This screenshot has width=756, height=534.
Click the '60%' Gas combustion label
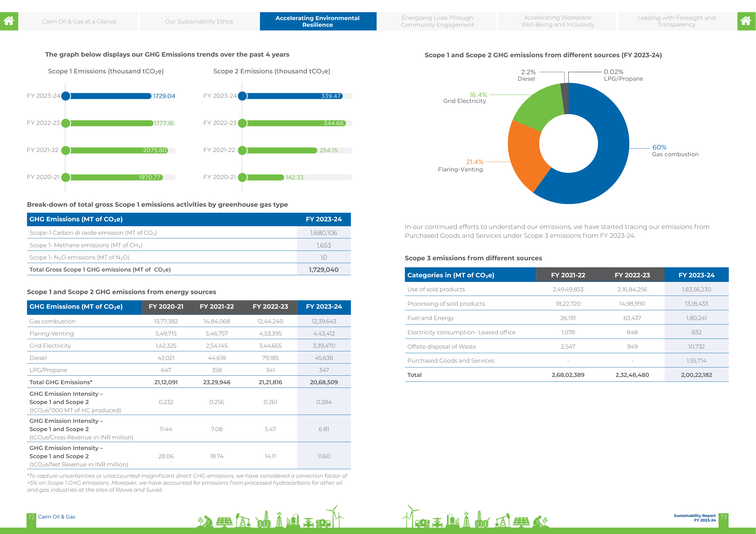(659, 147)
